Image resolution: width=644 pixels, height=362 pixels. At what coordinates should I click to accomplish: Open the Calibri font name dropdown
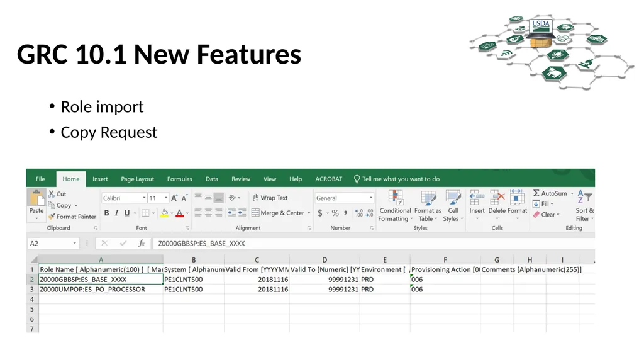(x=144, y=198)
